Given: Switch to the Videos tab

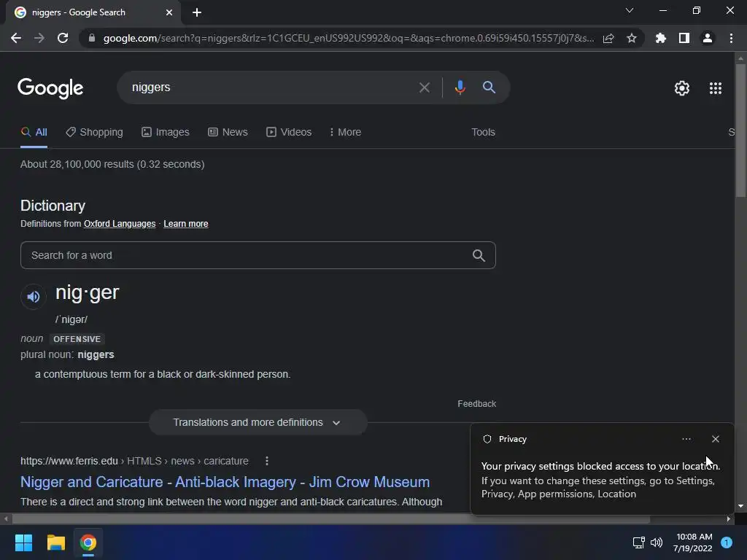Looking at the screenshot, I should (289, 133).
